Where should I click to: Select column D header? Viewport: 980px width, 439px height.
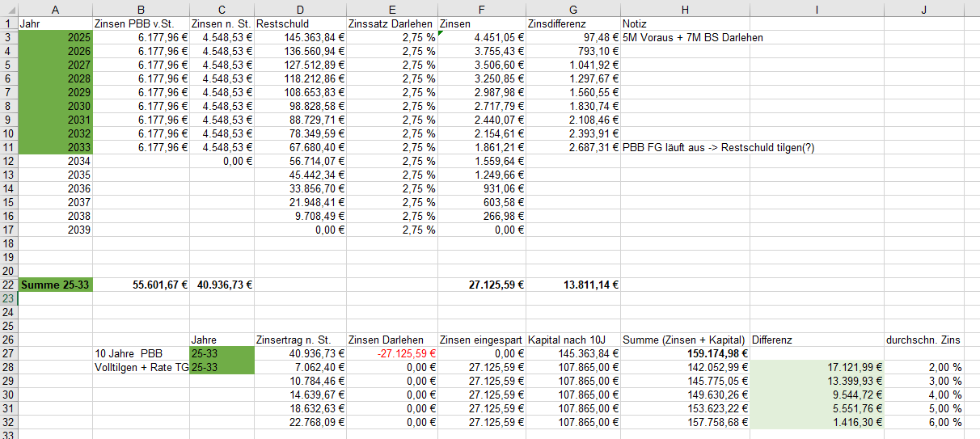pos(300,8)
